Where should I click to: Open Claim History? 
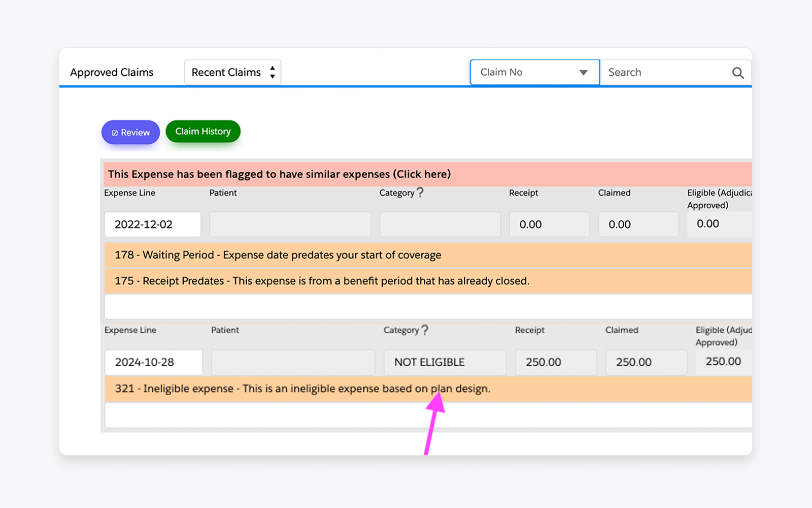click(202, 131)
